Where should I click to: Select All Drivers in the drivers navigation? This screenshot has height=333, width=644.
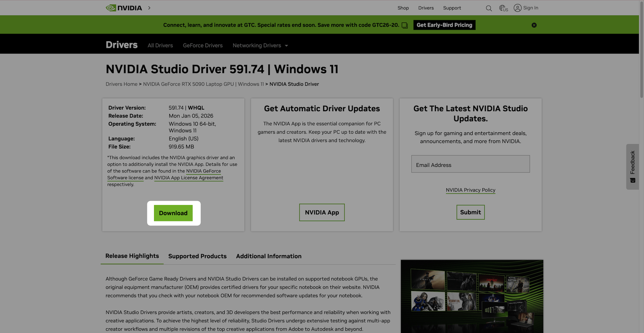click(160, 45)
